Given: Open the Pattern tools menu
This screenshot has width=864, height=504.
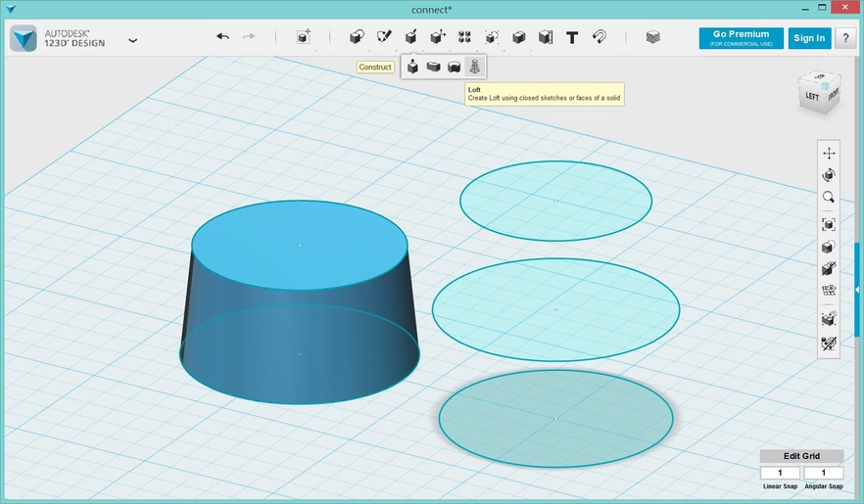Looking at the screenshot, I should pyautogui.click(x=464, y=37).
